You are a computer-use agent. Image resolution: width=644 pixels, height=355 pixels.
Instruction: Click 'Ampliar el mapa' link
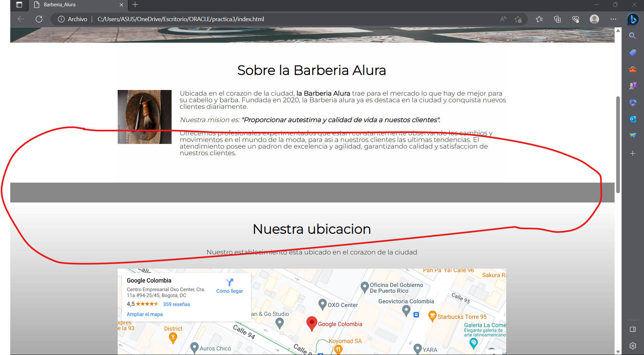click(x=145, y=314)
